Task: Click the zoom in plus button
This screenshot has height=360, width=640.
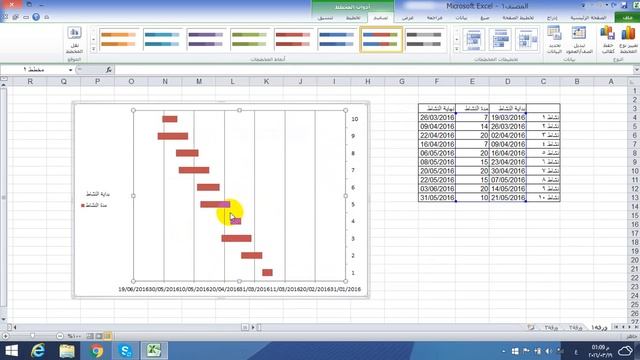Action: click(5, 336)
